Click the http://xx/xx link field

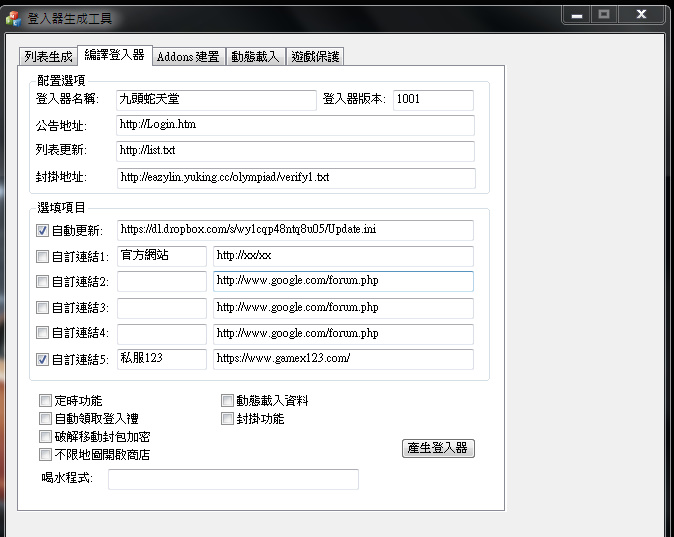343,256
